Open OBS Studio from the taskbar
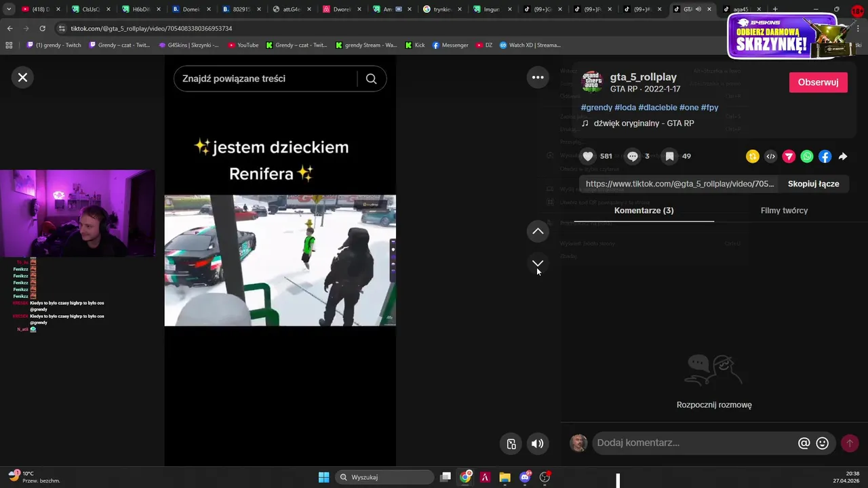The height and width of the screenshot is (488, 868). click(x=545, y=477)
